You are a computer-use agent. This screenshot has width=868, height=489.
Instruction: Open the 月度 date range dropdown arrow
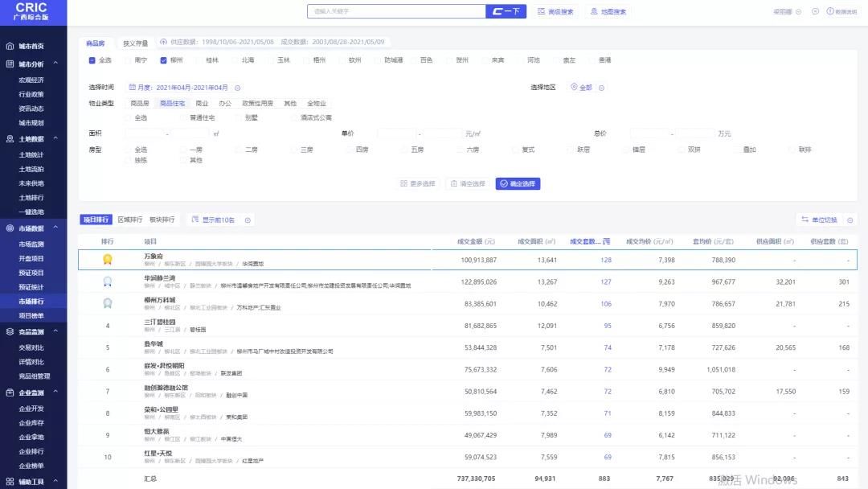pos(237,88)
